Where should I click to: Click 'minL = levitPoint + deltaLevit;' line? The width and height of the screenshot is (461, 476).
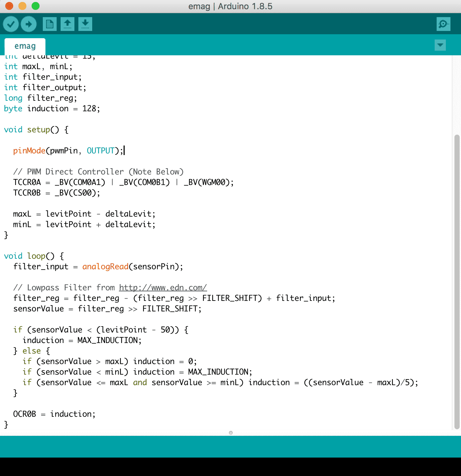point(84,225)
